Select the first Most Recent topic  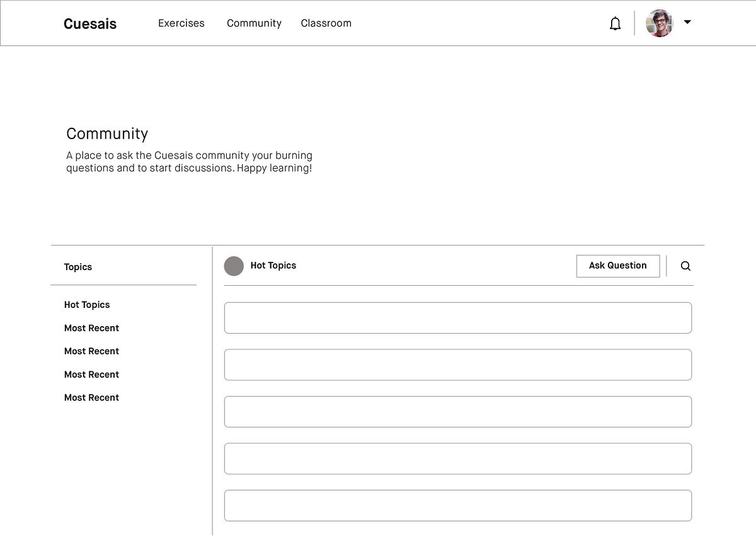coord(91,328)
